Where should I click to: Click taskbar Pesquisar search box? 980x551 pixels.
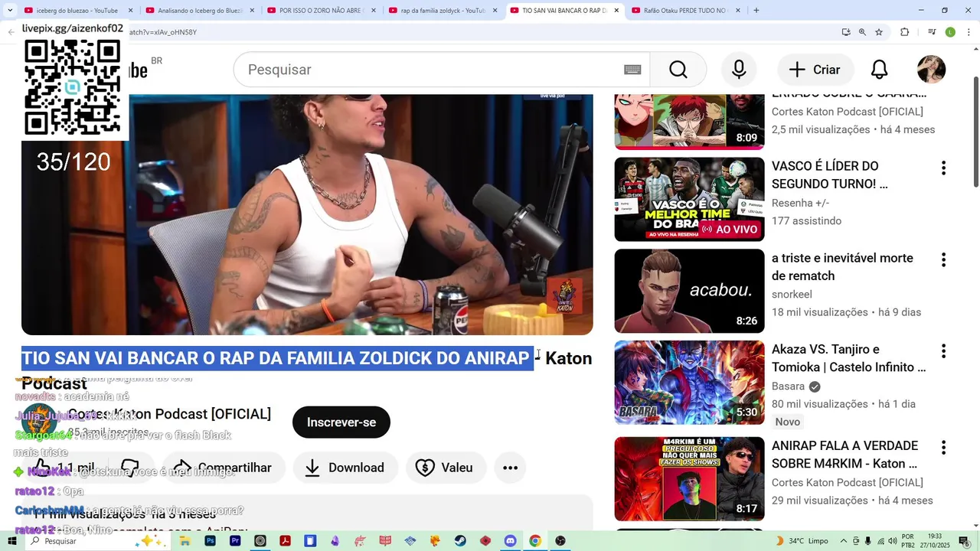tap(98, 541)
